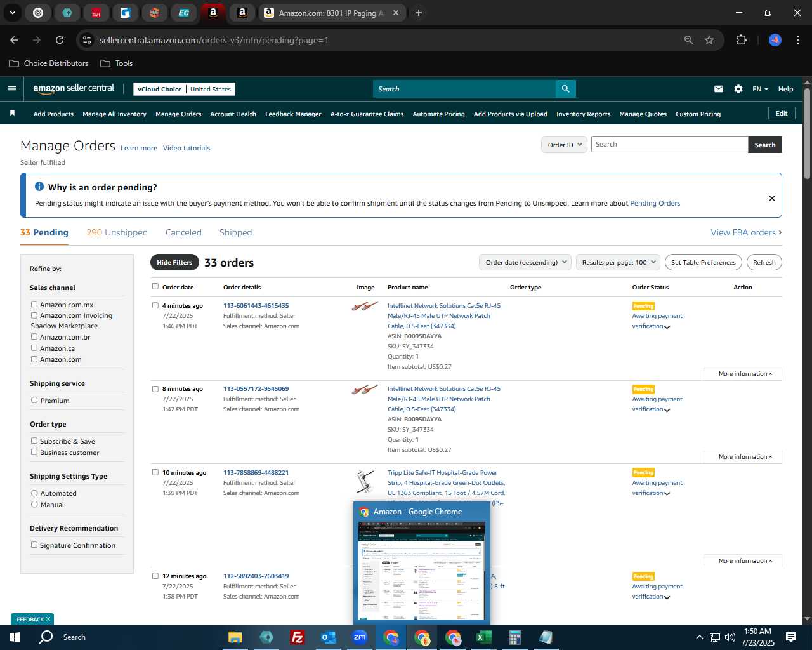
Task: Click Set Table Preferences button
Action: pyautogui.click(x=703, y=262)
